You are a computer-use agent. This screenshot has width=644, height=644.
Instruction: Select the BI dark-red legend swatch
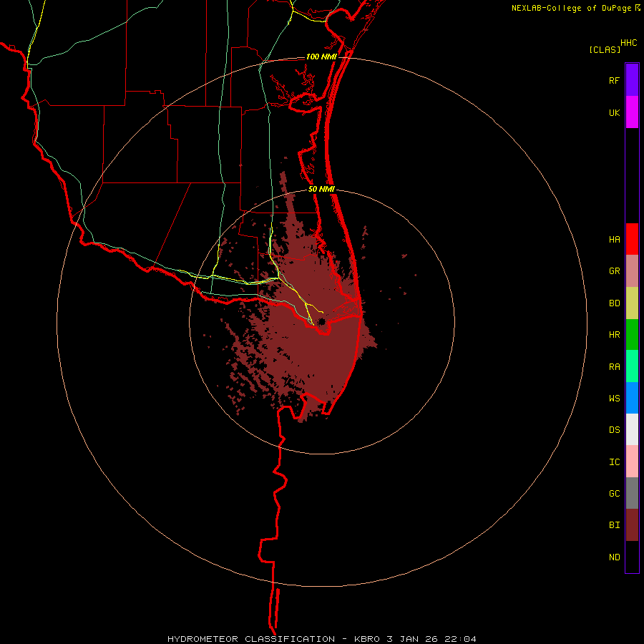[x=632, y=525]
